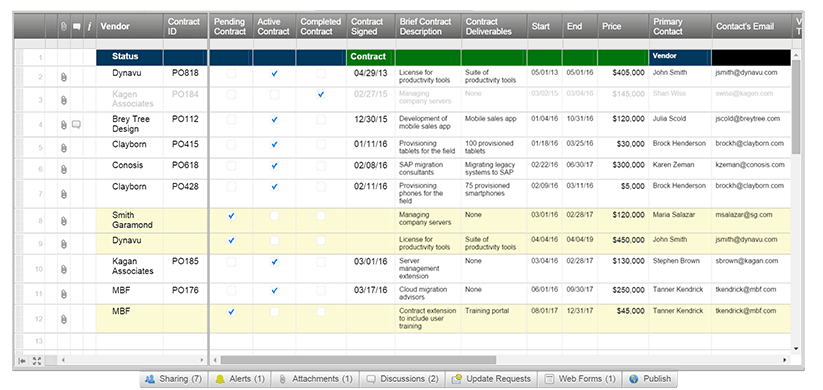Open the discussion bubble on Brey Tree Design row
The height and width of the screenshot is (390, 823).
[77, 124]
